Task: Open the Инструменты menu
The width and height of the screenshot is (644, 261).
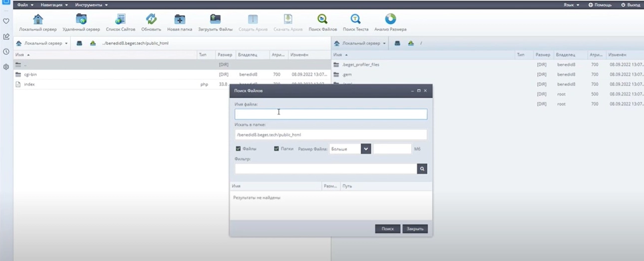Action: [x=91, y=4]
